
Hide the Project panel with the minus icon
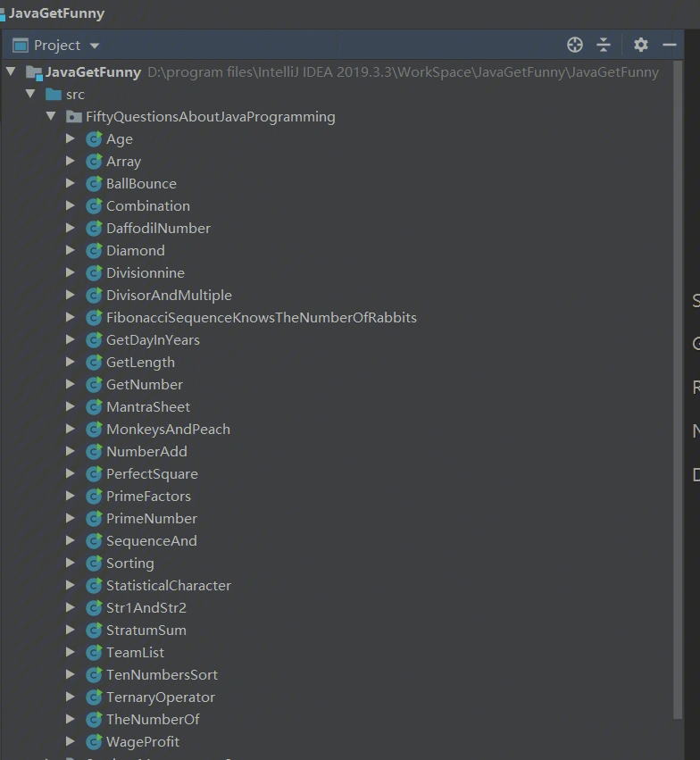(670, 45)
